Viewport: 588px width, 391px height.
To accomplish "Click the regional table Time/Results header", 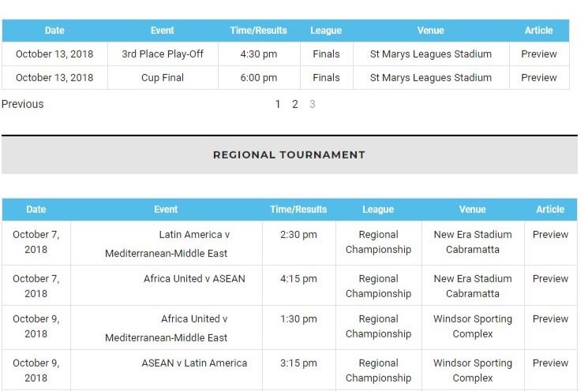I will point(298,210).
